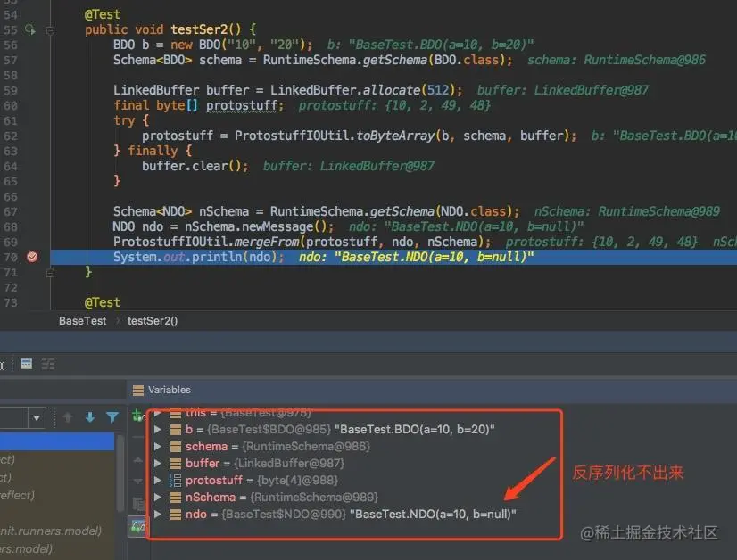Click the blue funnel frames filter icon
The width and height of the screenshot is (737, 560).
(x=112, y=417)
